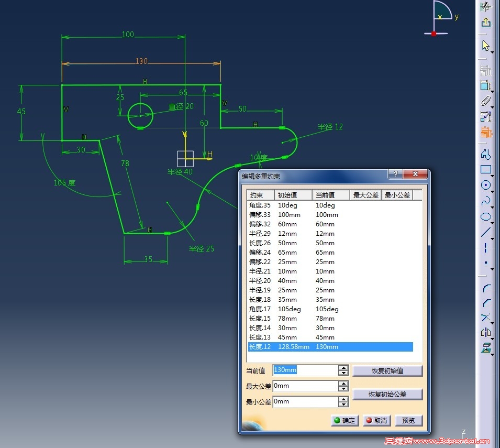Increase 当前值 with its up arrow
Screen dimensions: 500x448
tap(343, 368)
